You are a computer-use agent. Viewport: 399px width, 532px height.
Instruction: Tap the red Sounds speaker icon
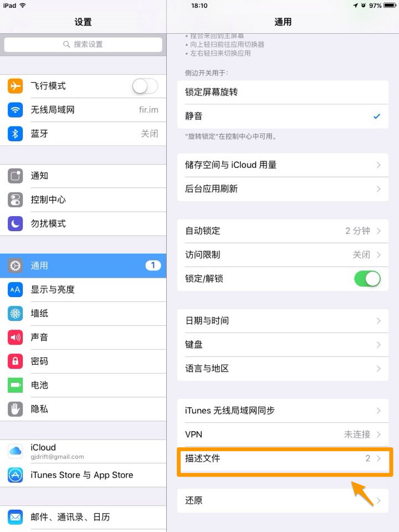coord(16,337)
